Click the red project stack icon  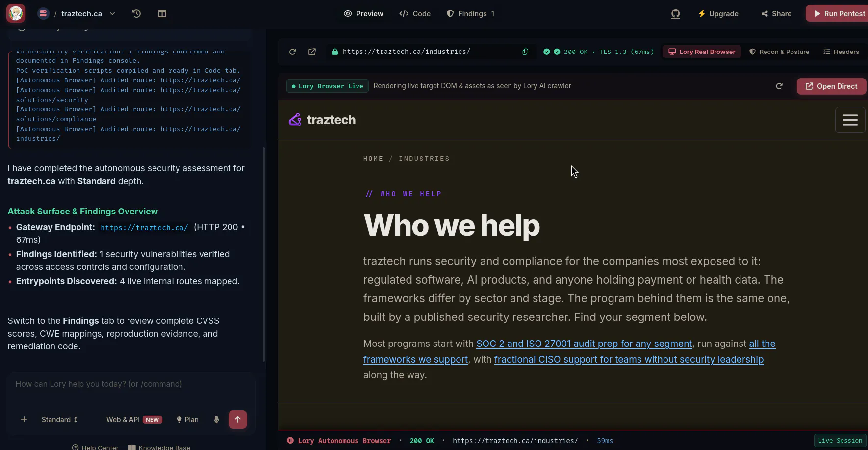[43, 13]
